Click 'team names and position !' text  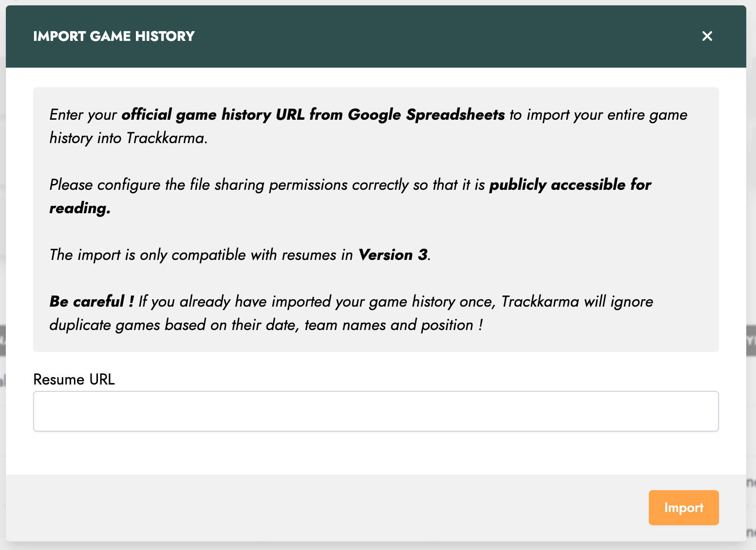pyautogui.click(x=394, y=325)
